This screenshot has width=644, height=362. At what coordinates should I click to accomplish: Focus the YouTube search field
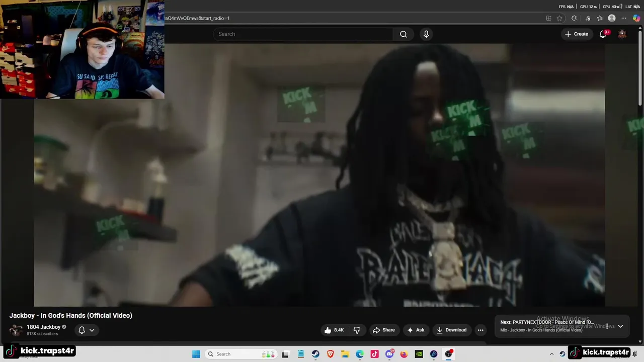point(303,34)
